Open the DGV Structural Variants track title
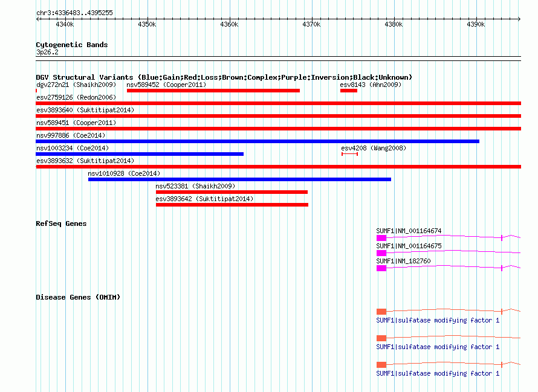The height and width of the screenshot is (392, 538). point(224,77)
